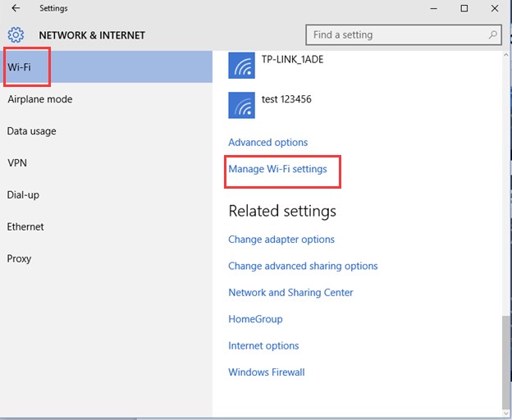This screenshot has height=420, width=512.
Task: Click the HomeGroup link
Action: (255, 319)
